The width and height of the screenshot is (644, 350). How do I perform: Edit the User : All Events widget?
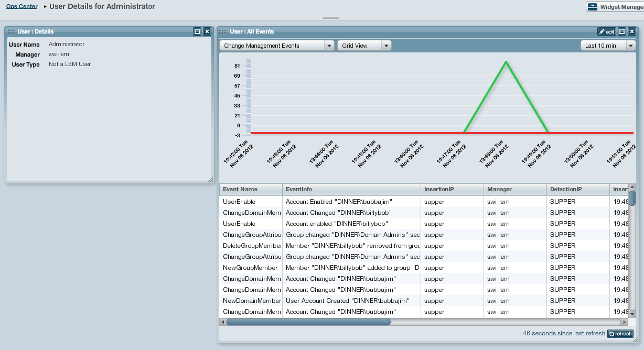[x=607, y=31]
